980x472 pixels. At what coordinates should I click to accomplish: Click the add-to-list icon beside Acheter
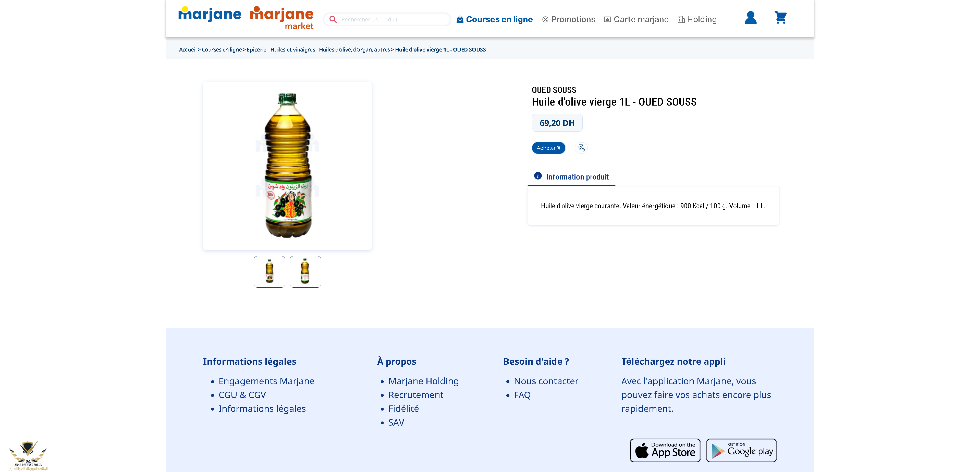pos(581,148)
